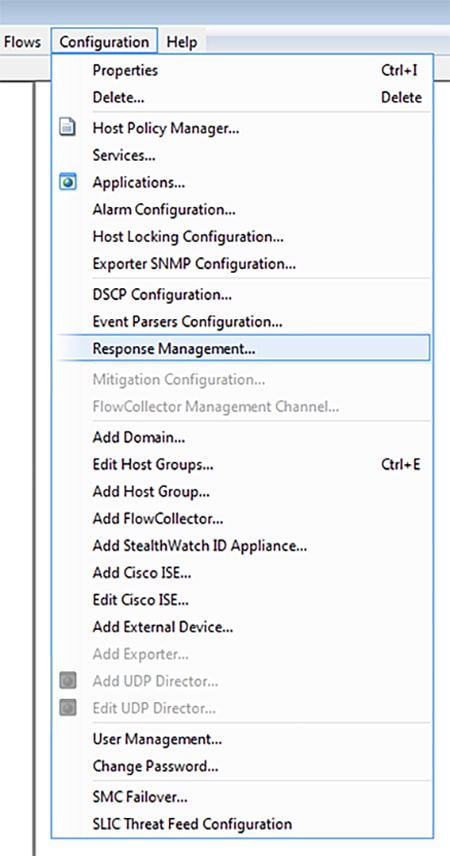Click the greyed Add Exporter... entry
Viewport: 450px width, 856px height.
243,654
